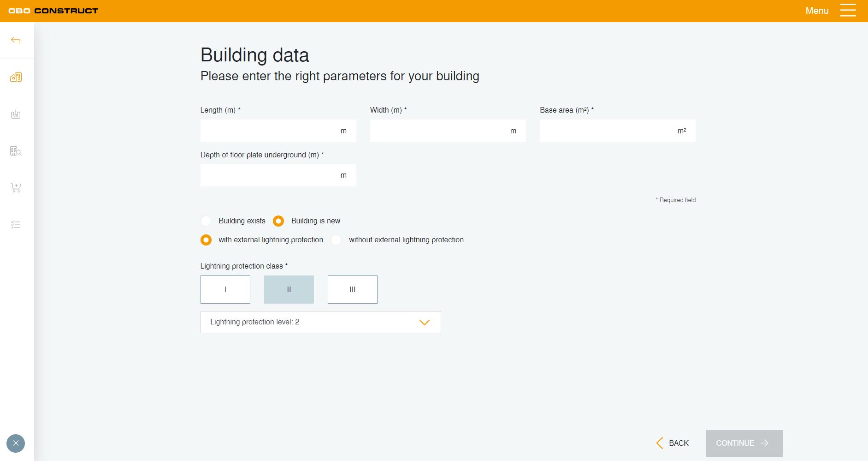Select the Building exists radio button
The height and width of the screenshot is (461, 868).
pos(206,221)
